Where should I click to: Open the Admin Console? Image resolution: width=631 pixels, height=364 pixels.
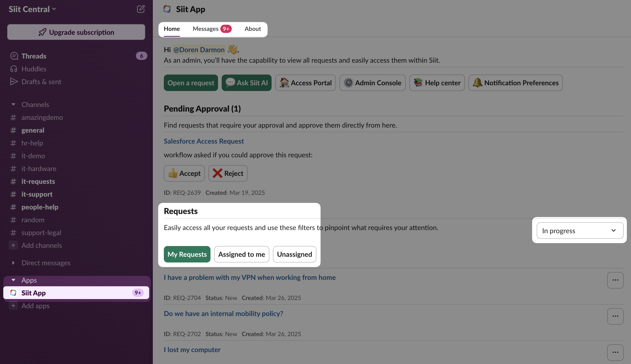click(372, 83)
